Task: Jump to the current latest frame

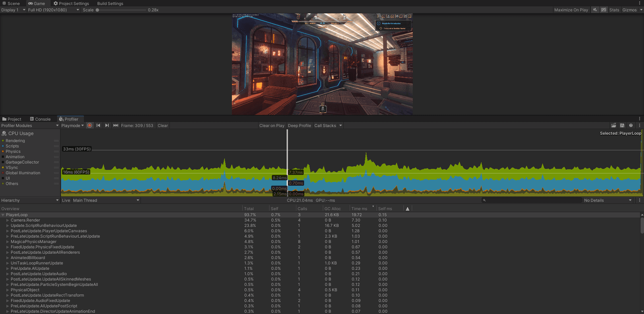Action: [x=116, y=125]
